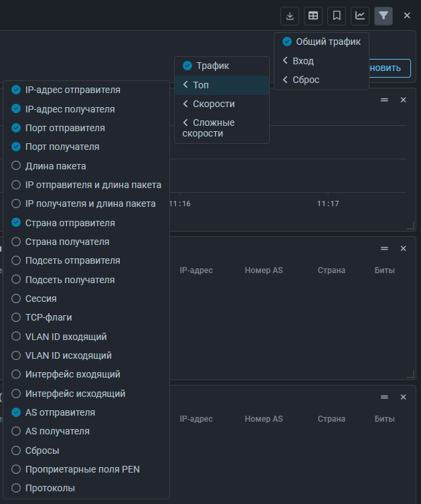
Task: Select "Протоколы" at the bottom of the list
Action: tap(50, 488)
